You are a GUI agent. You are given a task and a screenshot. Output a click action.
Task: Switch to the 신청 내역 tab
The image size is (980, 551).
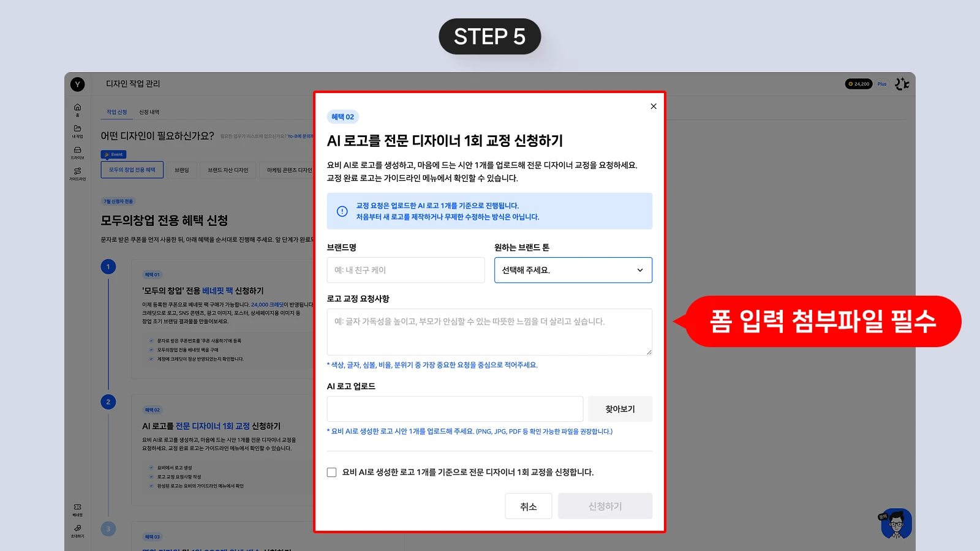tap(149, 112)
